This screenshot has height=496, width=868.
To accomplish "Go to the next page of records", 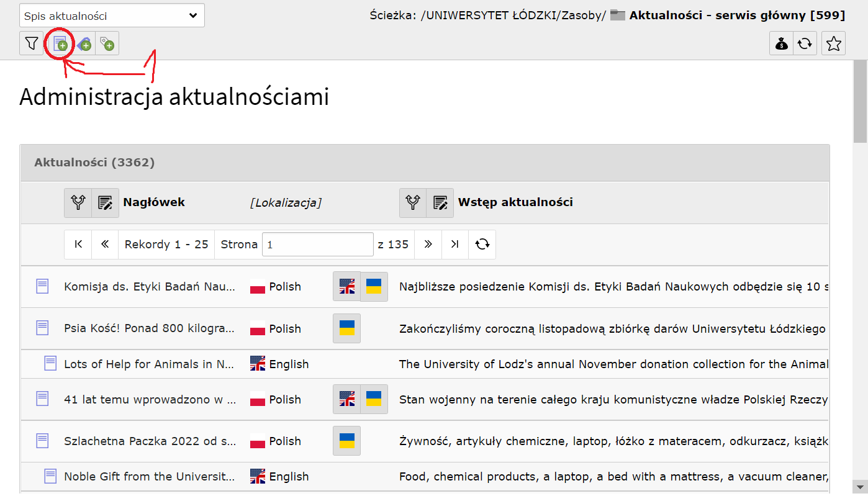I will coord(428,245).
